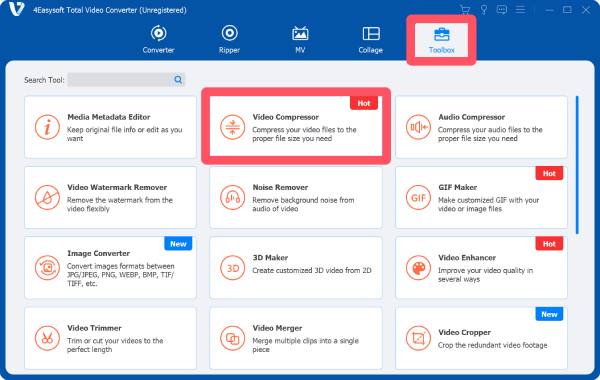Open the 3D Maker icon

click(x=232, y=268)
